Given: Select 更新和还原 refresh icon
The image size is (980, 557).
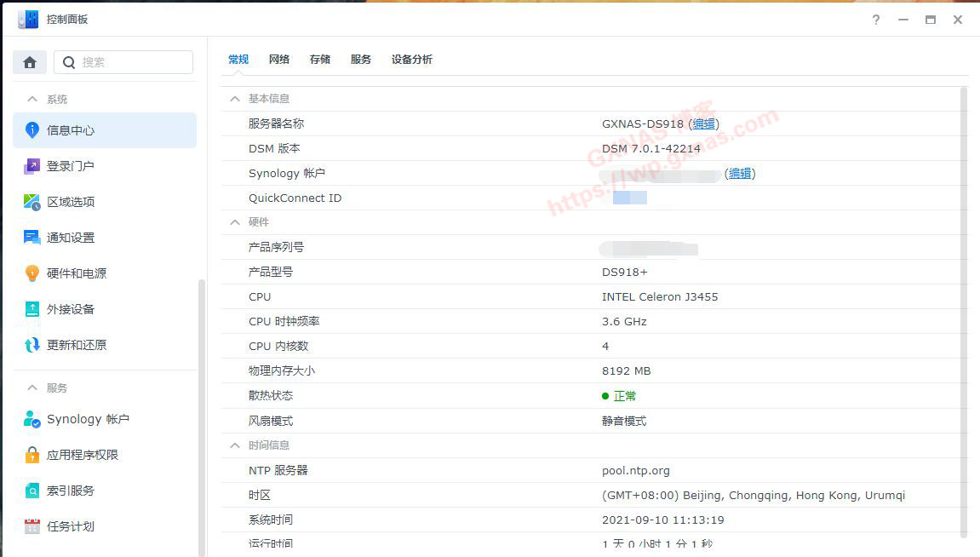Looking at the screenshot, I should click(x=32, y=345).
